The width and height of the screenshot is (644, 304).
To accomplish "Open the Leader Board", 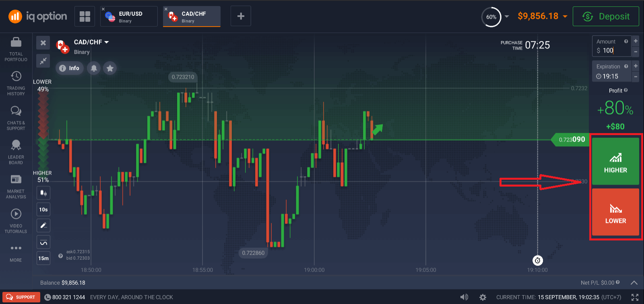I will tap(16, 152).
